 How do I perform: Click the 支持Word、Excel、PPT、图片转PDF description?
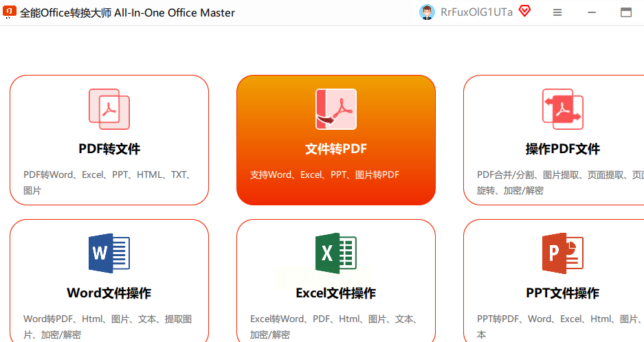(x=324, y=175)
